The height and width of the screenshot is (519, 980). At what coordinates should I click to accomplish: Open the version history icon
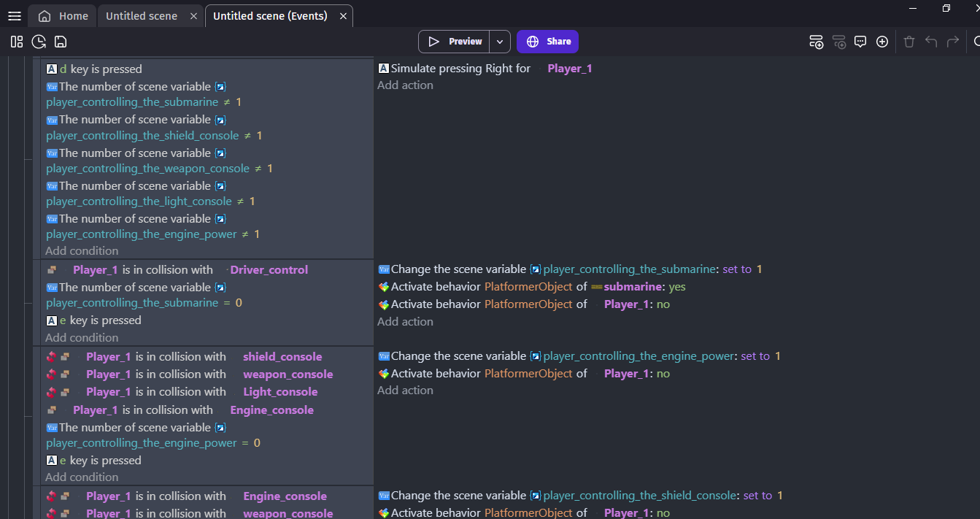click(39, 42)
